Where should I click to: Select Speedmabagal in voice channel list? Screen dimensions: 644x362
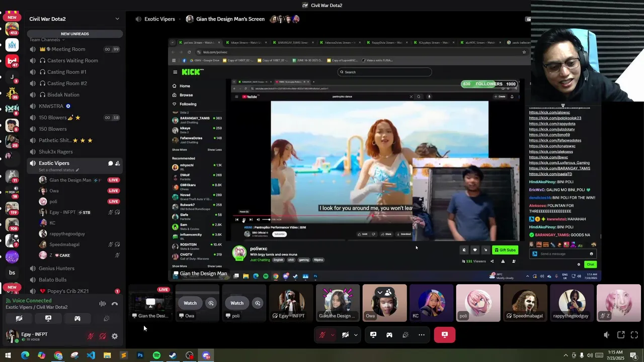click(x=79, y=244)
